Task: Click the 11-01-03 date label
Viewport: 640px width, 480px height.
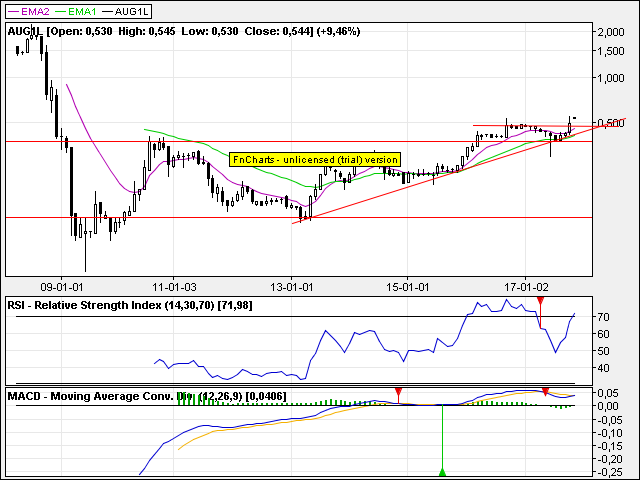Action: click(174, 287)
